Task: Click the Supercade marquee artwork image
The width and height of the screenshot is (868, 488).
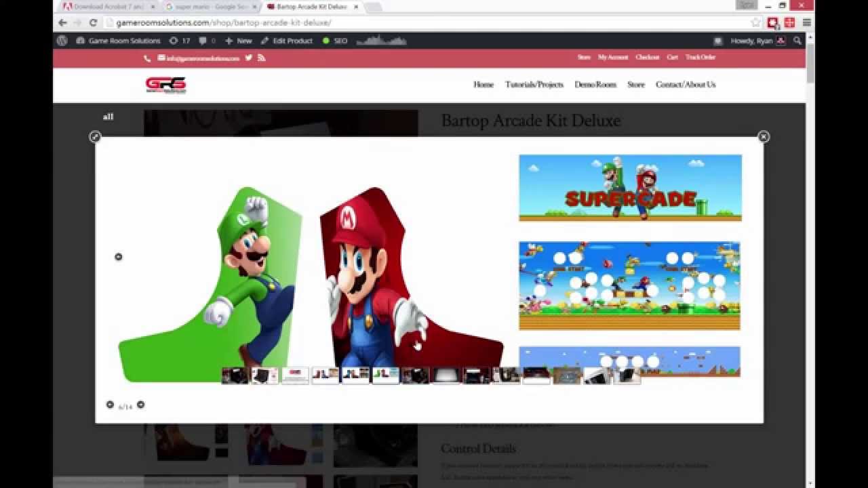Action: click(630, 188)
